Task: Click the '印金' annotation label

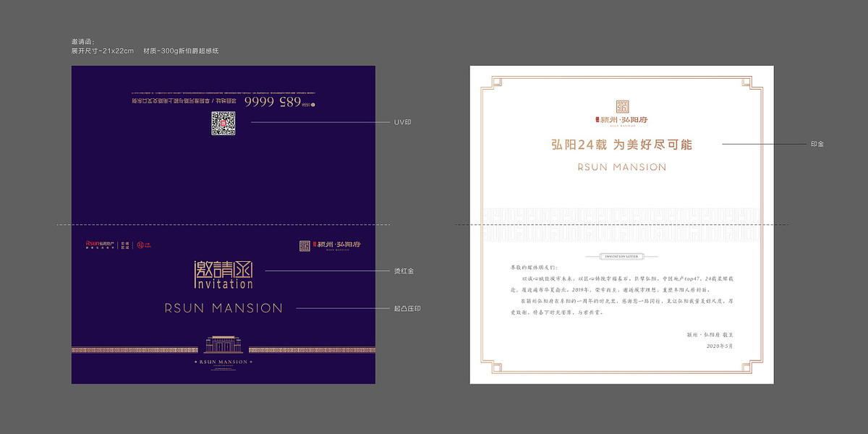Action: click(x=817, y=144)
